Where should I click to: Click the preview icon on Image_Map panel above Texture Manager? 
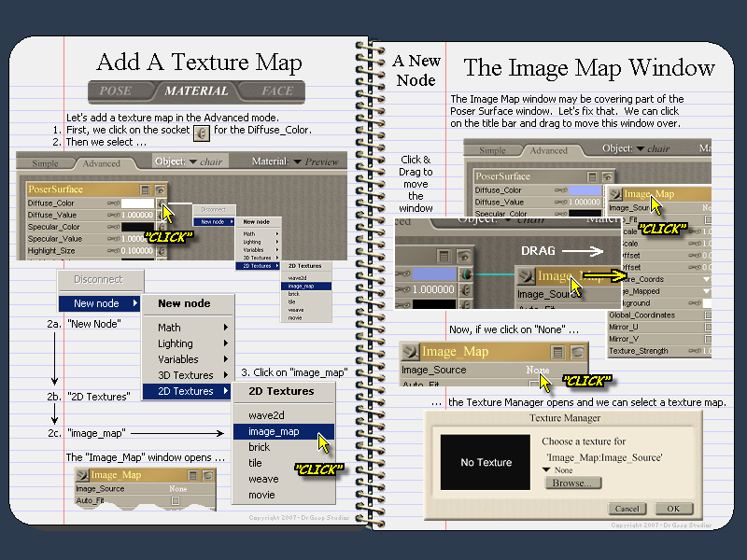(579, 352)
